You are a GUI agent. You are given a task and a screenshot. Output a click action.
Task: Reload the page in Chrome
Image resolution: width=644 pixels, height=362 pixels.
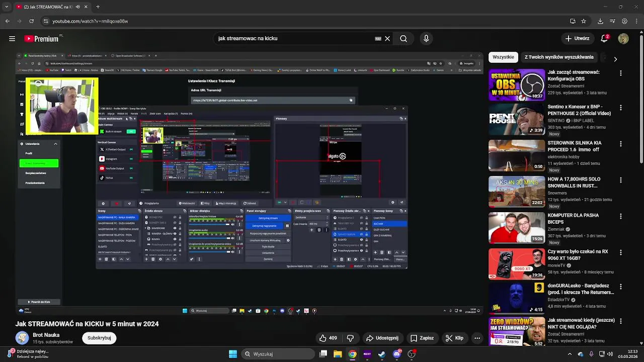(31, 21)
